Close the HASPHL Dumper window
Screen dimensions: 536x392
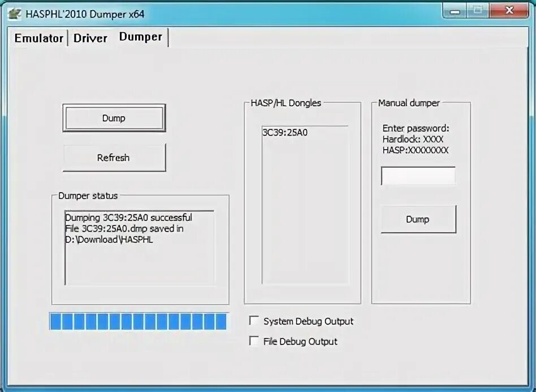[509, 11]
